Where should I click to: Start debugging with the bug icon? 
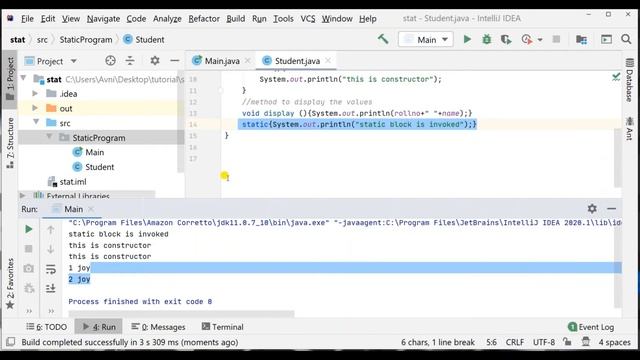487,39
